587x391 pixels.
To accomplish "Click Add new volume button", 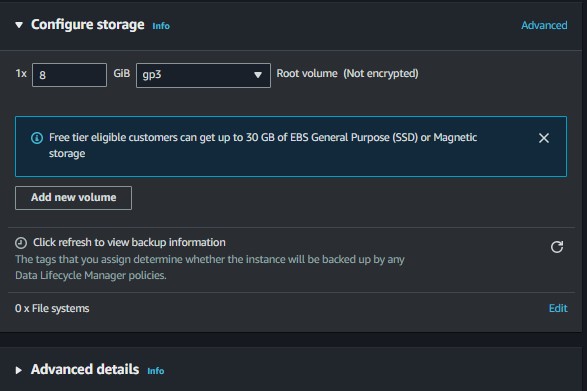I will click(73, 198).
